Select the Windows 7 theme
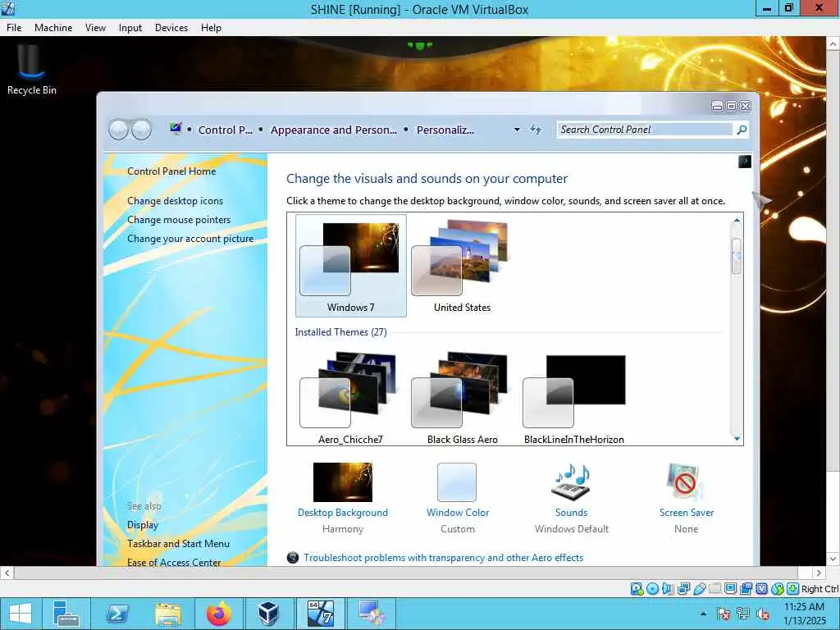The image size is (840, 630). (351, 266)
